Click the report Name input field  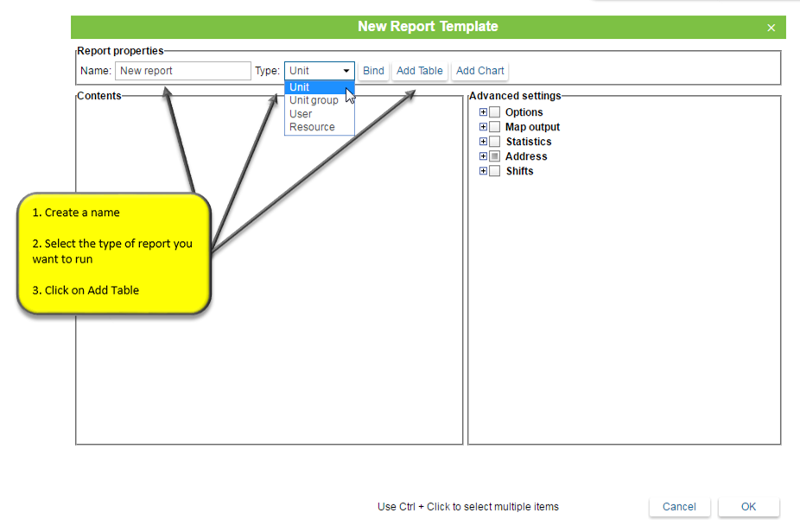pyautogui.click(x=182, y=71)
